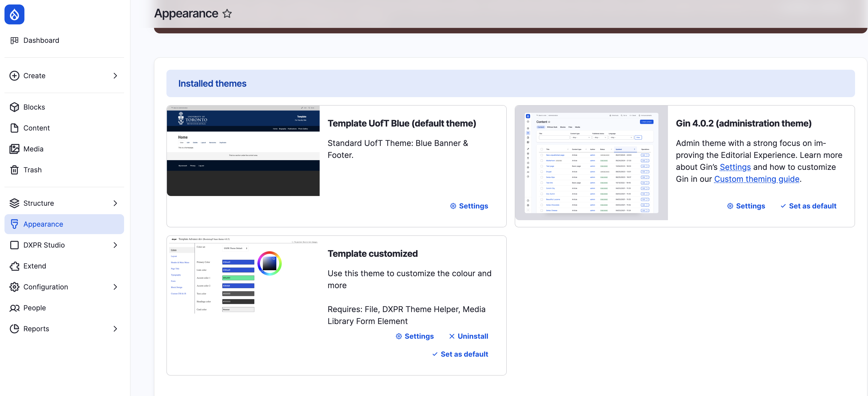The height and width of the screenshot is (396, 868).
Task: Expand the DXPR Studio submenu chevron
Action: pyautogui.click(x=115, y=245)
